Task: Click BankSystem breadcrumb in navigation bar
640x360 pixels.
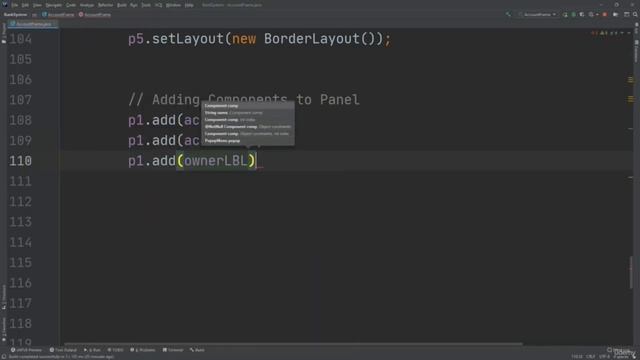Action: (x=15, y=15)
